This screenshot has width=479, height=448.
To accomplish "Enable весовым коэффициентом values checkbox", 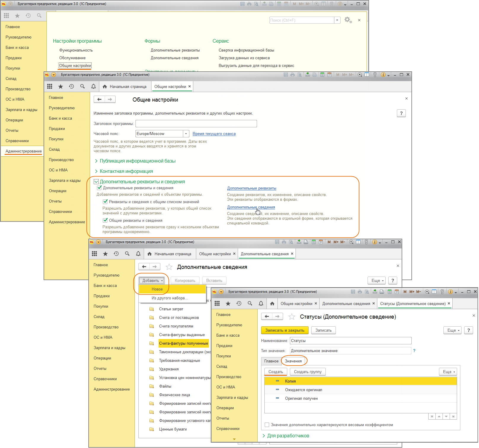I will [267, 425].
